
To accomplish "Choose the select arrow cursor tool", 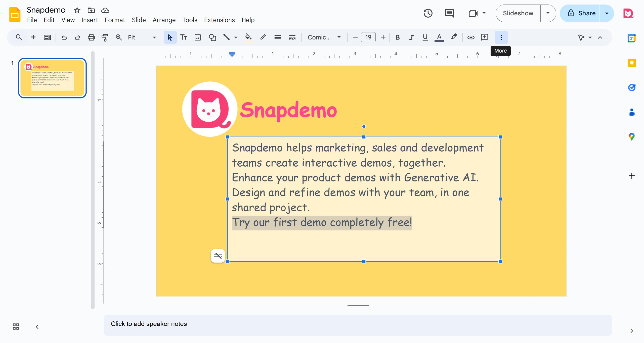I will pos(170,37).
